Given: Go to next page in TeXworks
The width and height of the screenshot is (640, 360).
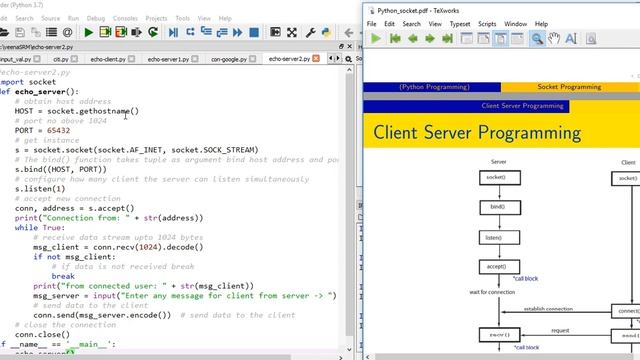Looking at the screenshot, I should click(430, 39).
